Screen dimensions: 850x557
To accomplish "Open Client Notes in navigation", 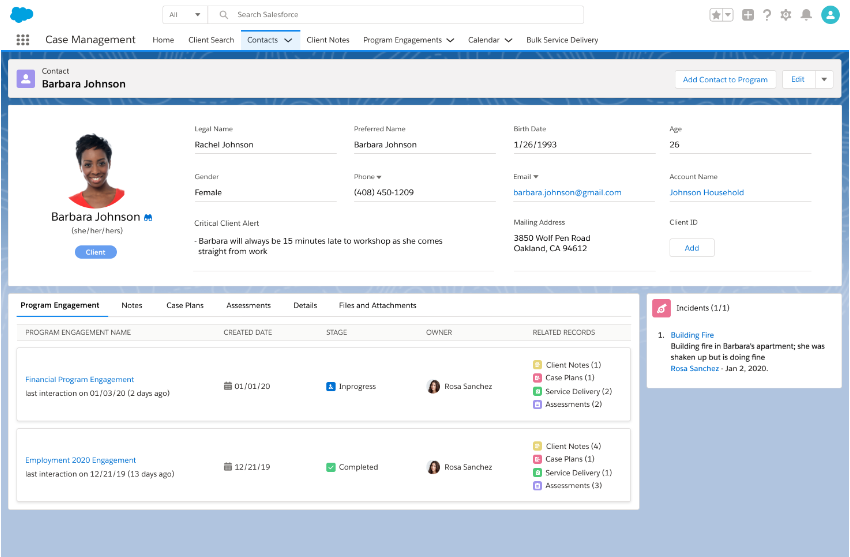I will [327, 40].
